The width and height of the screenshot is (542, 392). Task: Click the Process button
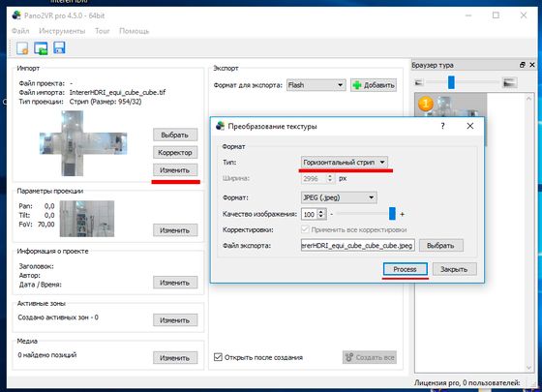pos(406,269)
